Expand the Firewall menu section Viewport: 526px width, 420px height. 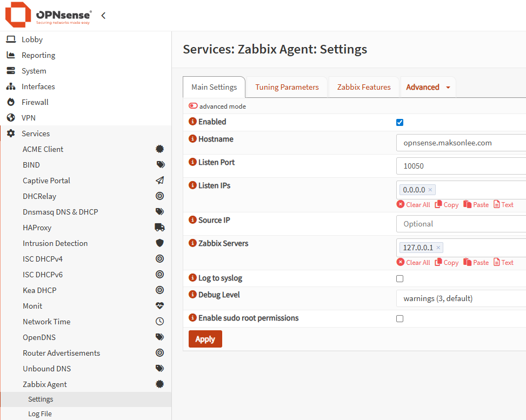coord(85,102)
